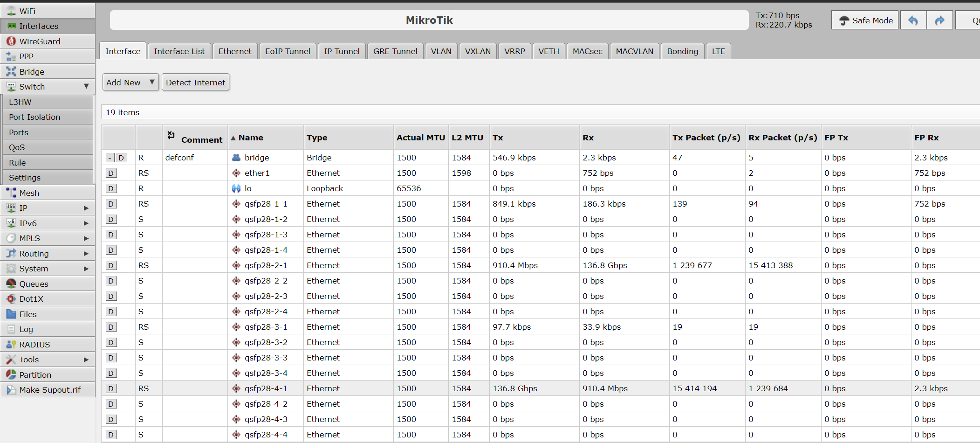Expand the System submenu

click(86, 269)
